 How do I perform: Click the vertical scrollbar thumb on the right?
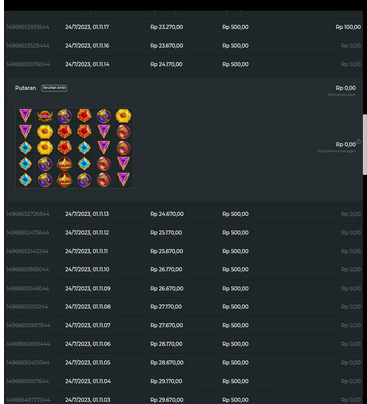click(365, 144)
